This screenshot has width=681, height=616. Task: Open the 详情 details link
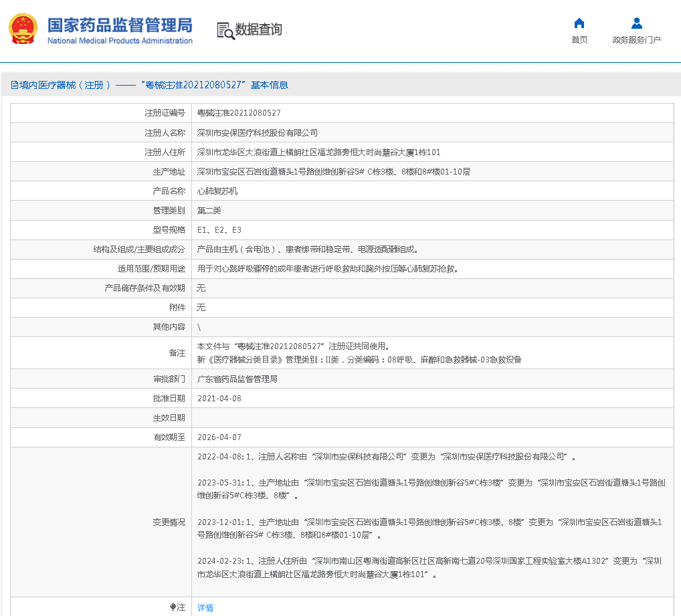(205, 608)
